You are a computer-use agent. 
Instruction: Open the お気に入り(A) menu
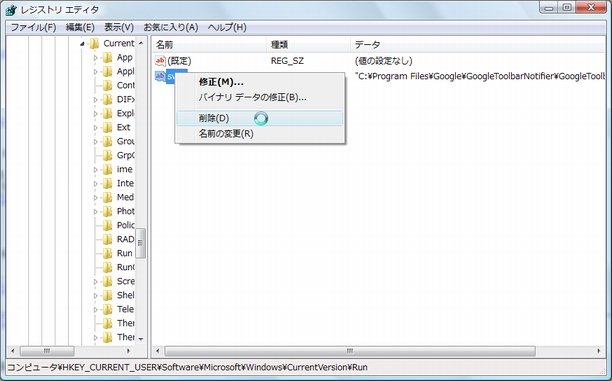tap(171, 27)
